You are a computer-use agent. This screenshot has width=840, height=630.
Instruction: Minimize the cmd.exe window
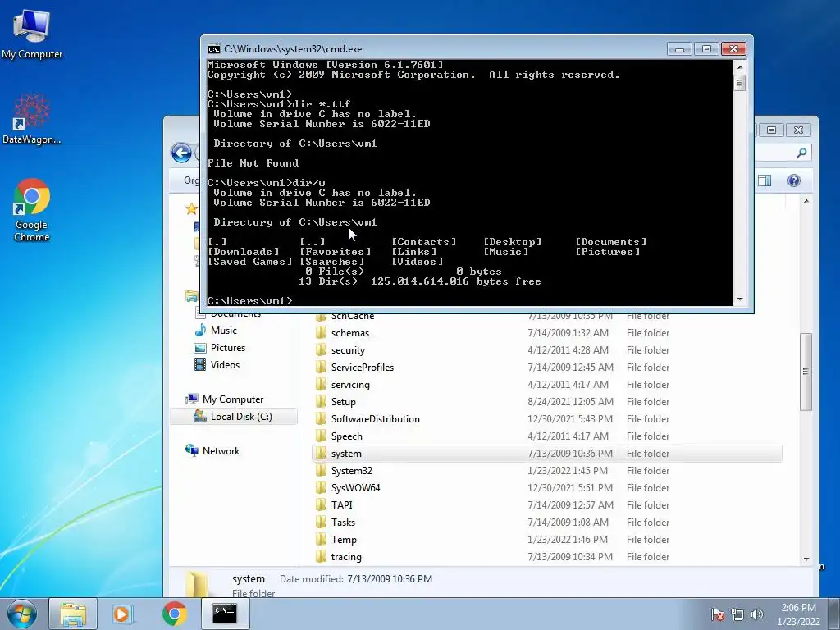pos(680,49)
